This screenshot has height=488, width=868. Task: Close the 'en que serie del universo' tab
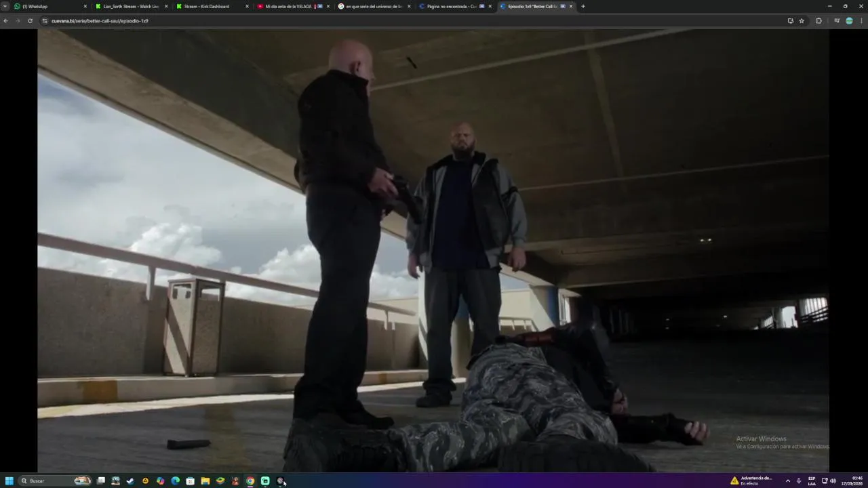[409, 6]
